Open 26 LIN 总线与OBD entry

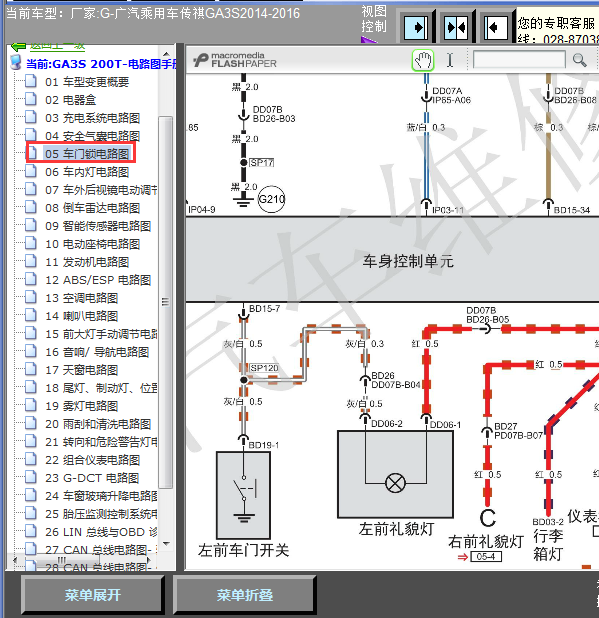[101, 532]
